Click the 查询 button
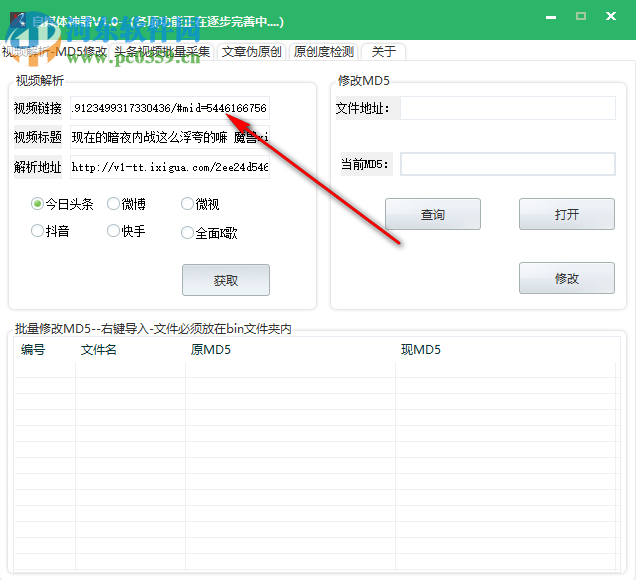Viewport: 636px width, 580px height. point(433,214)
